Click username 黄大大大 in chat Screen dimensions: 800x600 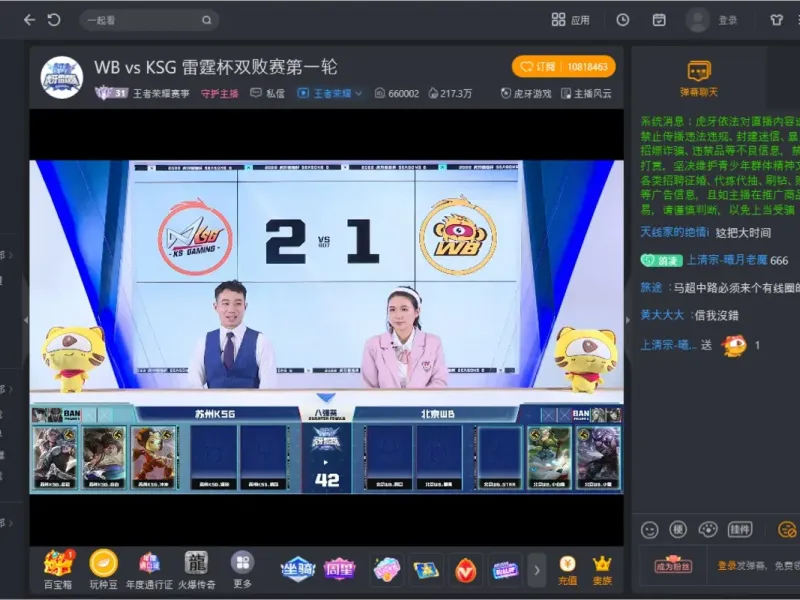click(x=662, y=315)
